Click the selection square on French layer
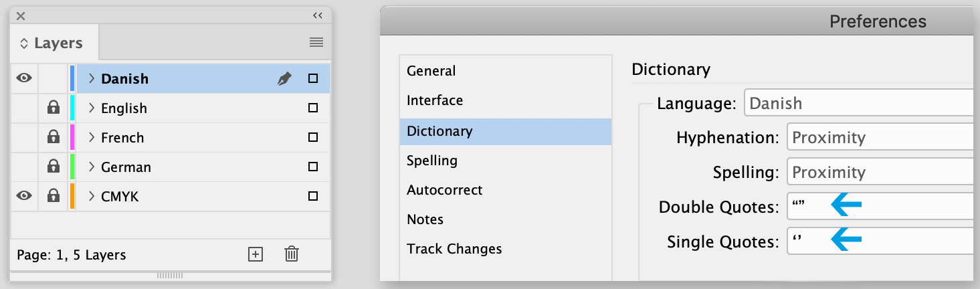 click(x=312, y=138)
